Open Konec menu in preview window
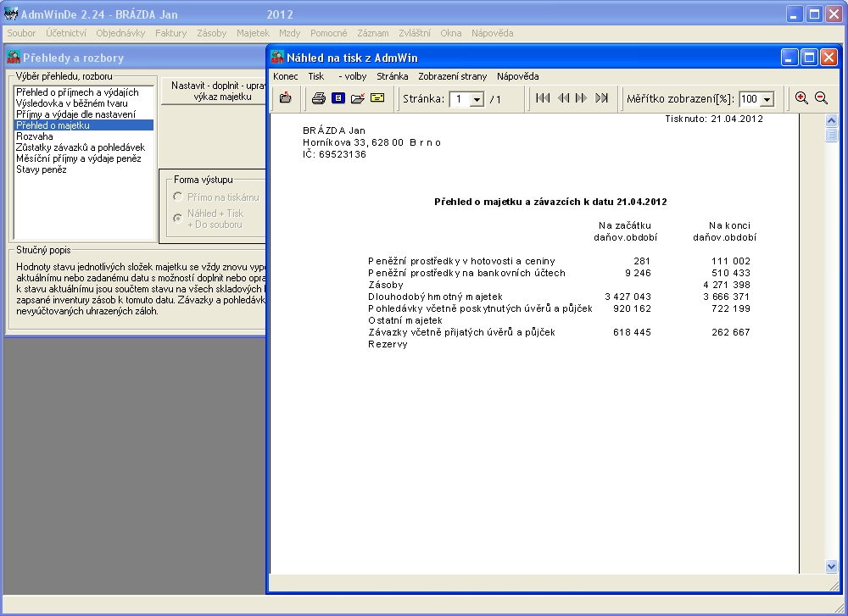848x616 pixels. pyautogui.click(x=286, y=76)
